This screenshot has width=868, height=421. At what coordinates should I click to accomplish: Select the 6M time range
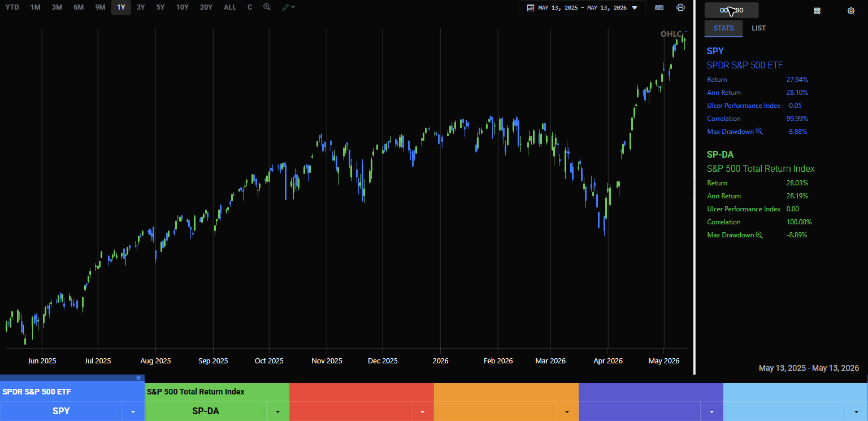79,7
